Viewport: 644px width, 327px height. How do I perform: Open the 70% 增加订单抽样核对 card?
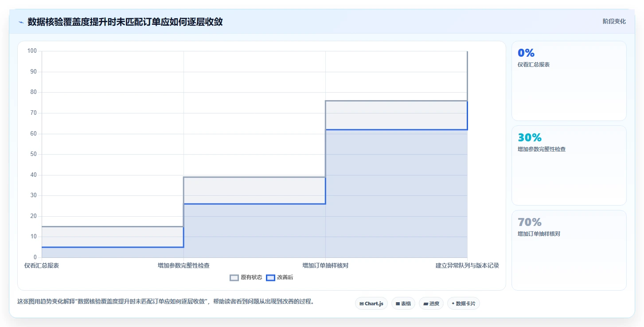(x=569, y=250)
